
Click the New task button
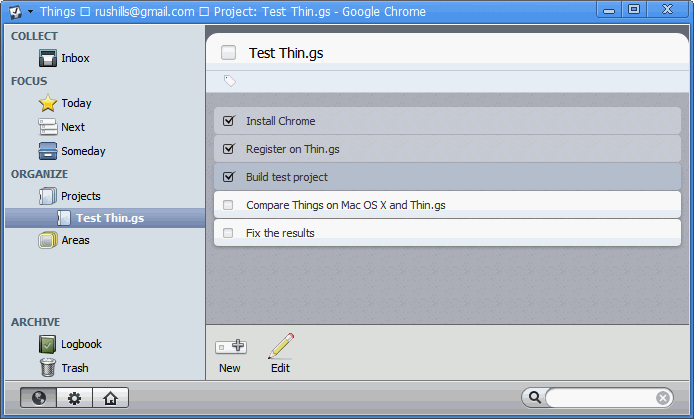pos(230,355)
